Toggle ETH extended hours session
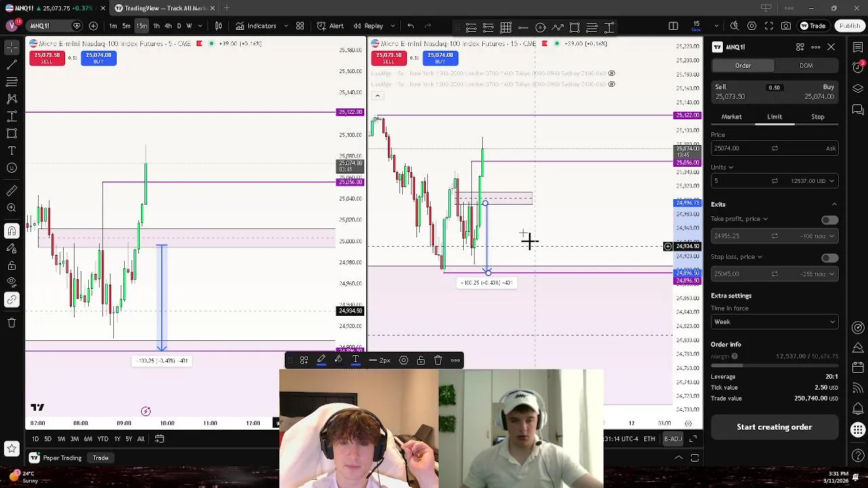Screen dimensions: 868x488 (649, 439)
